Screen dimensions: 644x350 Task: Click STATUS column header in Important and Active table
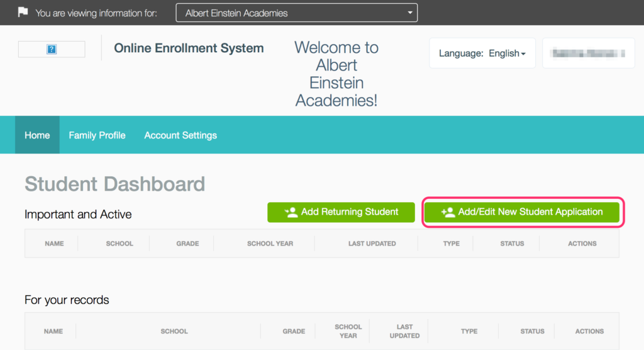[x=512, y=244]
